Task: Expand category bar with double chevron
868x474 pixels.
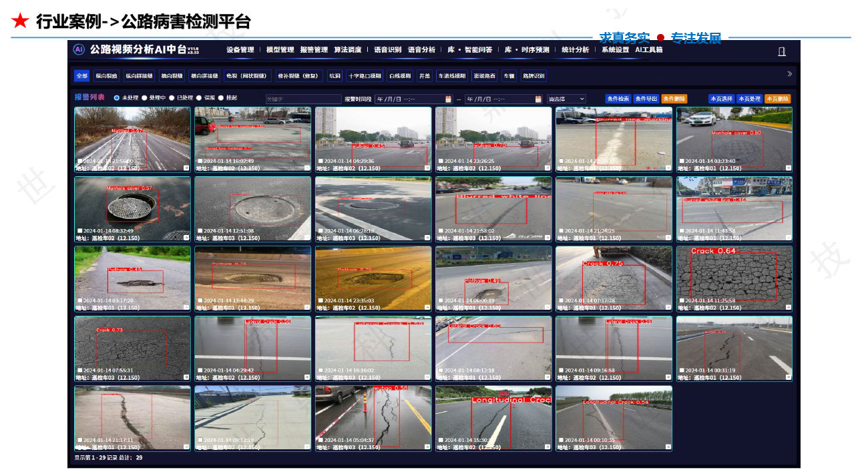Action: click(x=789, y=74)
